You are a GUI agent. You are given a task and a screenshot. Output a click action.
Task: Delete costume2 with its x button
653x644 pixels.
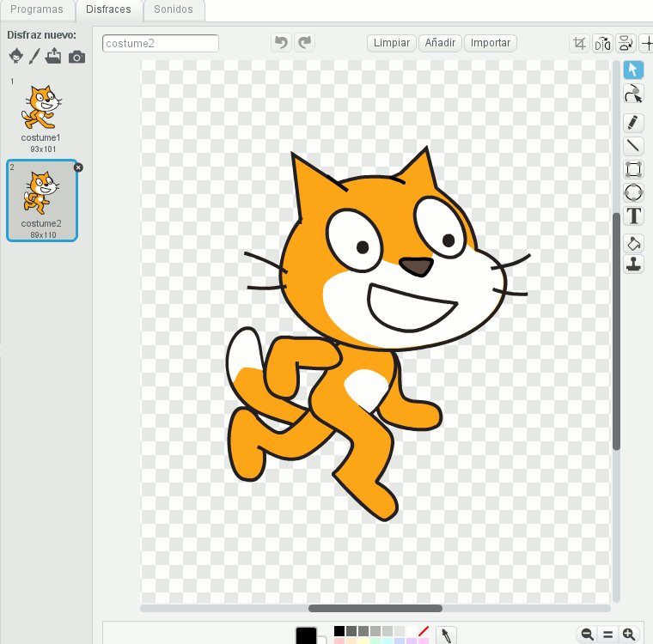[x=78, y=167]
